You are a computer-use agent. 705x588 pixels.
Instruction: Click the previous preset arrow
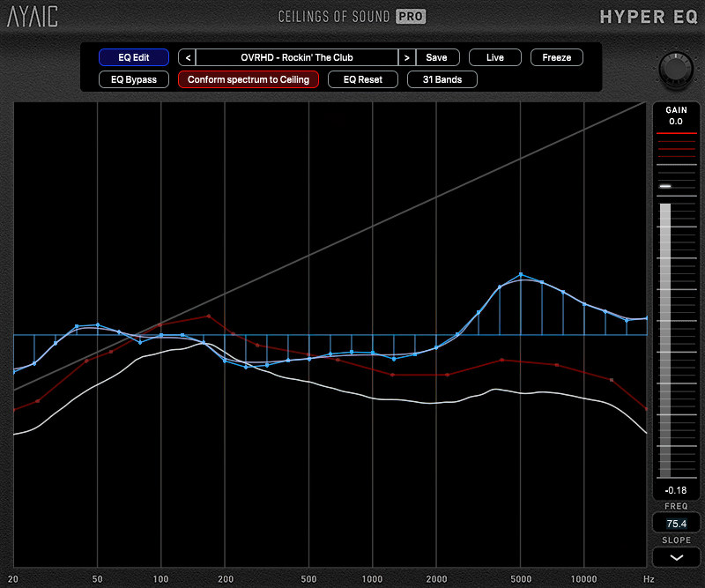[x=187, y=57]
